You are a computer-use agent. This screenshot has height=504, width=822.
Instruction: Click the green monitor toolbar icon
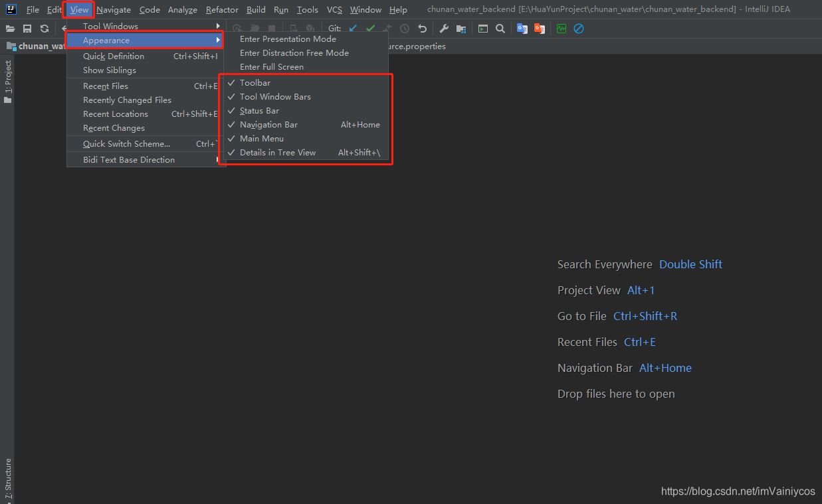[x=562, y=29]
